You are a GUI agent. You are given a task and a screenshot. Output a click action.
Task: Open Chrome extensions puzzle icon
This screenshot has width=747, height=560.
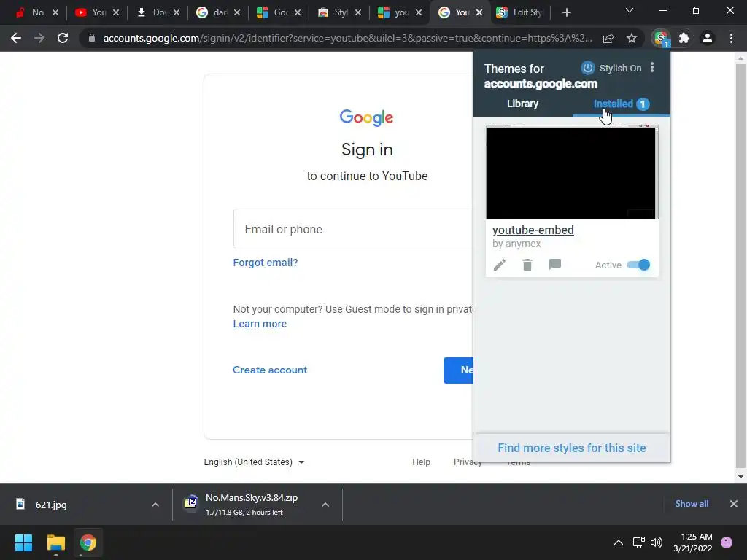[x=684, y=38]
